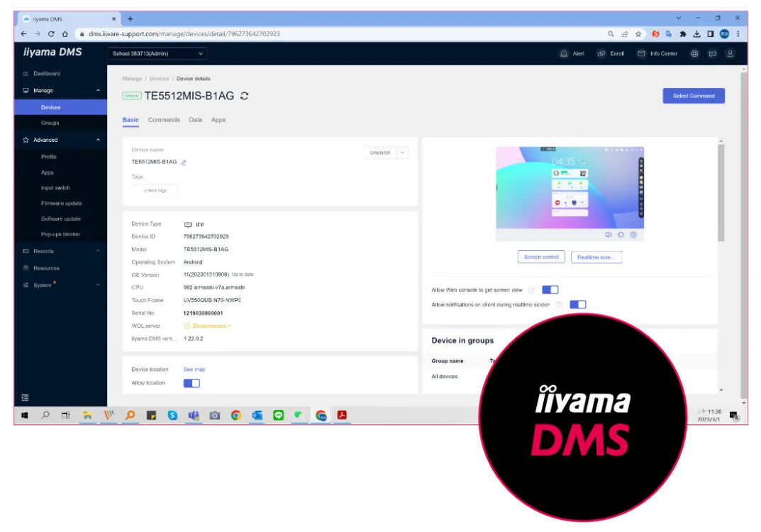The height and width of the screenshot is (532, 761).
Task: Open Resources in the sidebar
Action: tap(46, 268)
